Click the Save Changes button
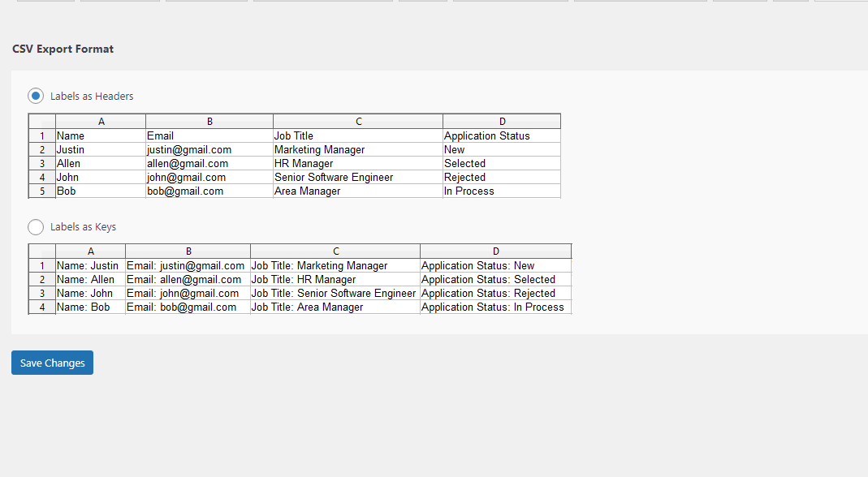868x477 pixels. 52,363
